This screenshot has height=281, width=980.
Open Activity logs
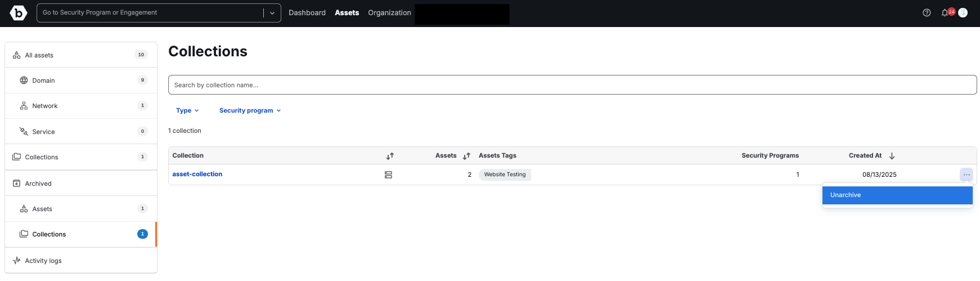(x=81, y=261)
